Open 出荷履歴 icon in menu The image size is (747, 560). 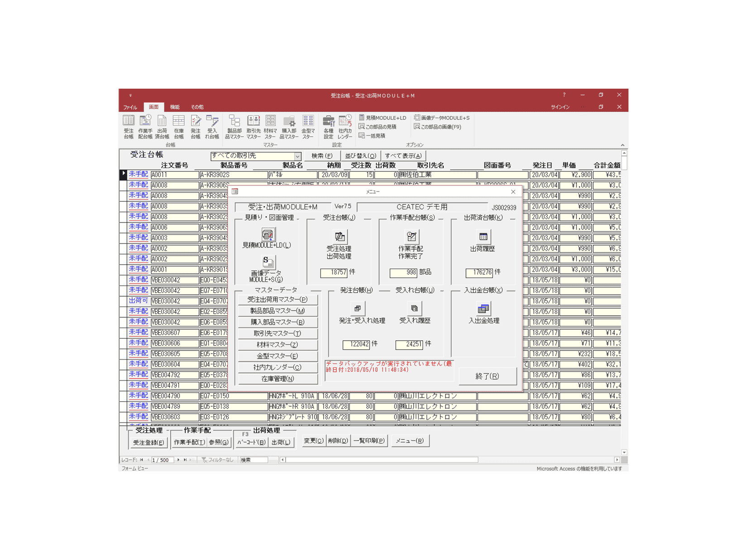(x=483, y=237)
